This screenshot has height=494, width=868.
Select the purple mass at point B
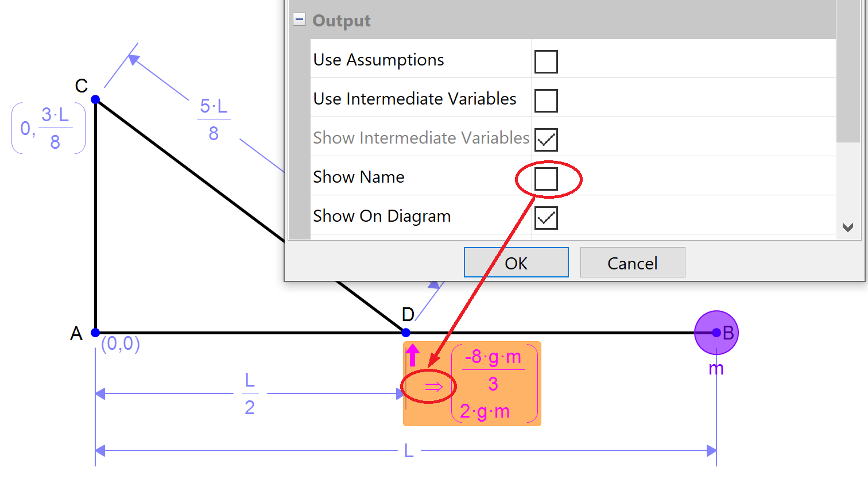point(716,333)
